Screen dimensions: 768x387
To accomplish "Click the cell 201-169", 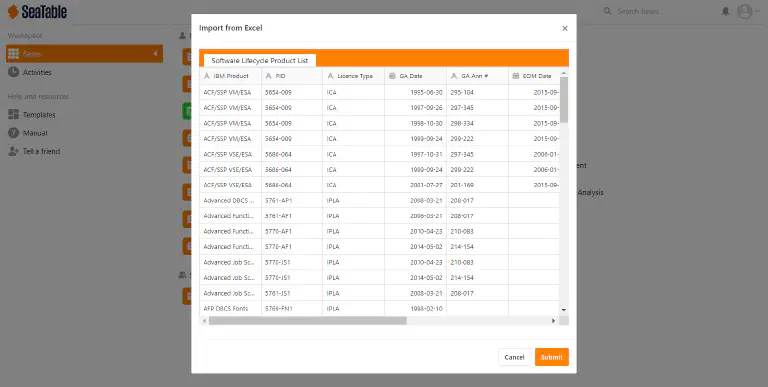I will pyautogui.click(x=477, y=185).
